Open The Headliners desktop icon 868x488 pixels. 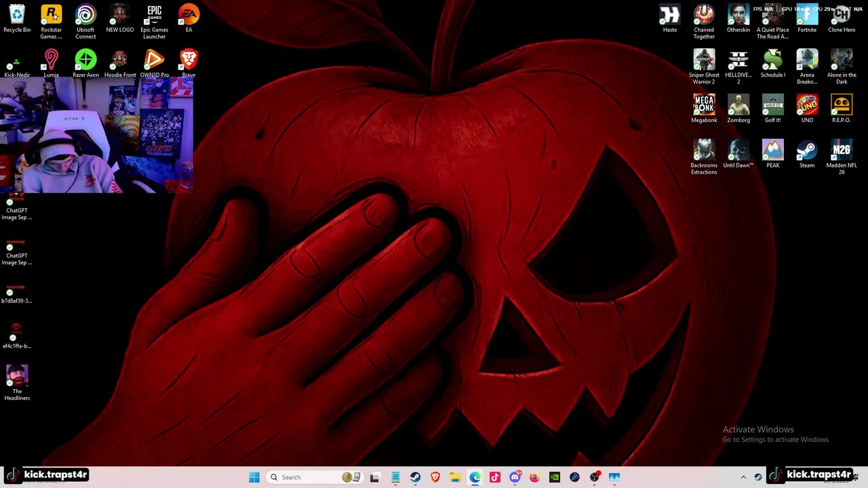coord(17,383)
